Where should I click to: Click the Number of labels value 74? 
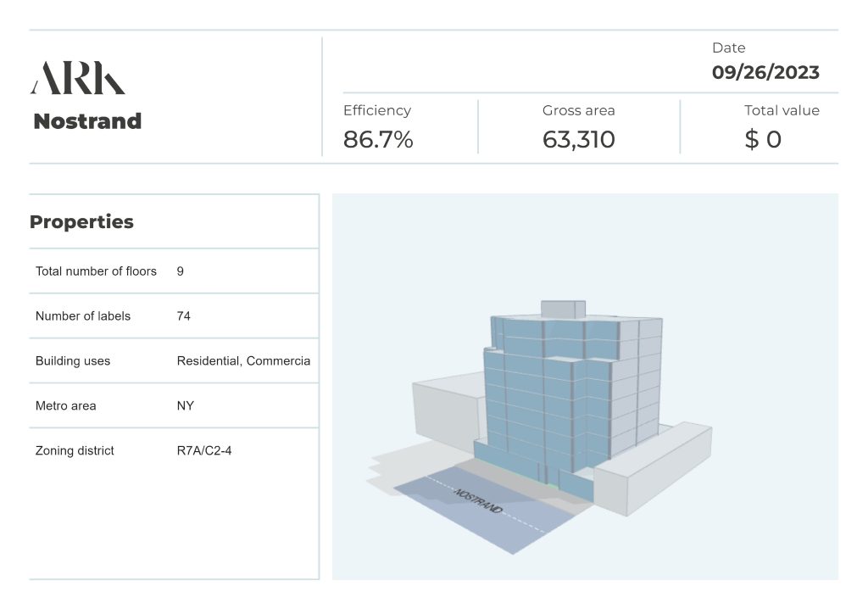tap(184, 316)
